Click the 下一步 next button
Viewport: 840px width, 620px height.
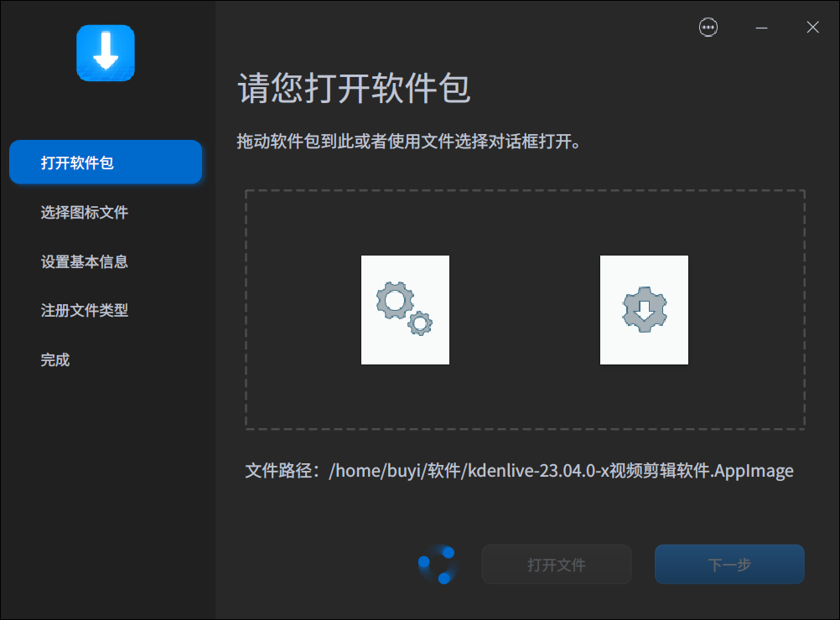729,564
